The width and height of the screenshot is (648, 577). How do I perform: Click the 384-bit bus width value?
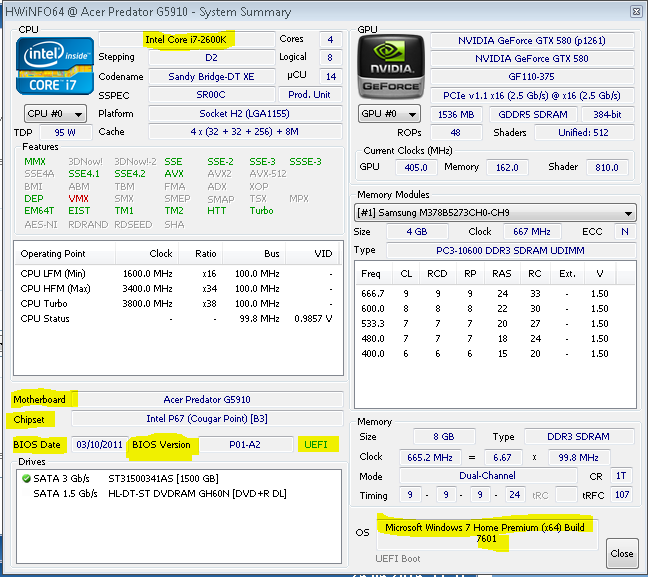608,114
